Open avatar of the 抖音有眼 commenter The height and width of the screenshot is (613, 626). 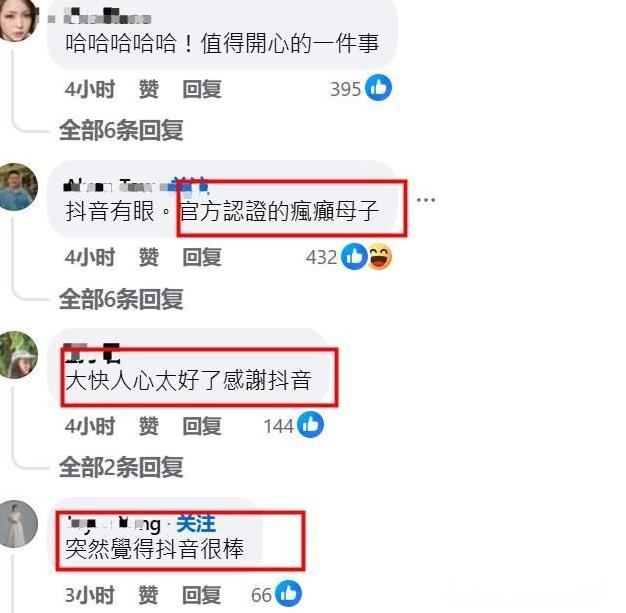(x=18, y=187)
